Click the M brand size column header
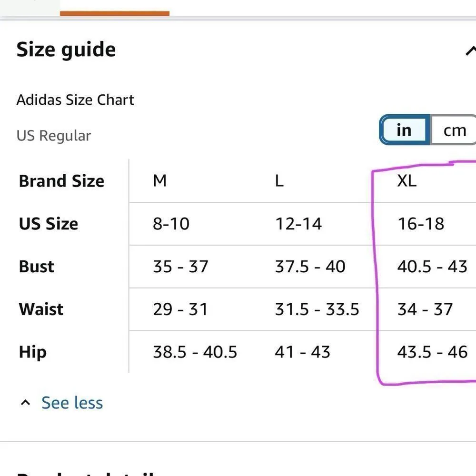This screenshot has width=476, height=476. coord(160,181)
